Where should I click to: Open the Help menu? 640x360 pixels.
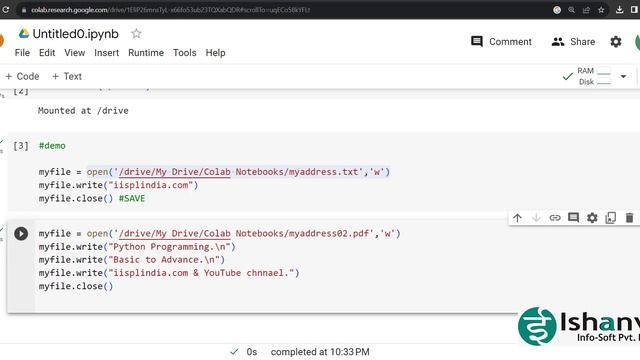(x=215, y=53)
